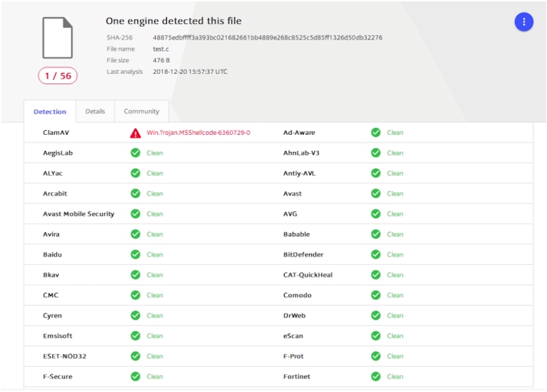Click the Win.Trojan.MSShellcode detection name
547x392 pixels.
[x=198, y=133]
